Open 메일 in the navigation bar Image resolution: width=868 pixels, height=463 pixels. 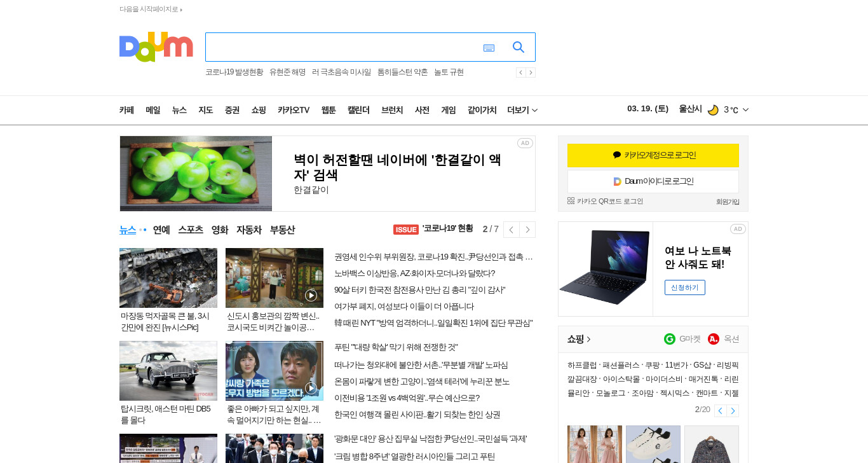(x=153, y=110)
